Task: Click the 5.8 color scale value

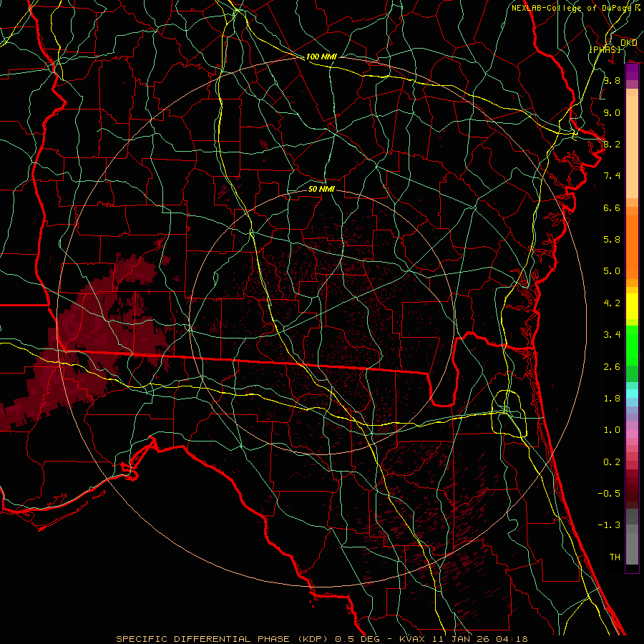Action: (612, 240)
